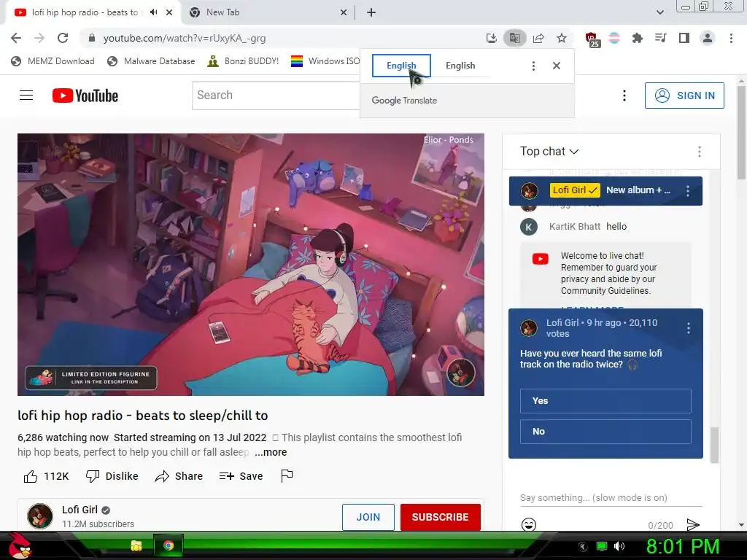Vote Yes in the poll

pos(605,401)
